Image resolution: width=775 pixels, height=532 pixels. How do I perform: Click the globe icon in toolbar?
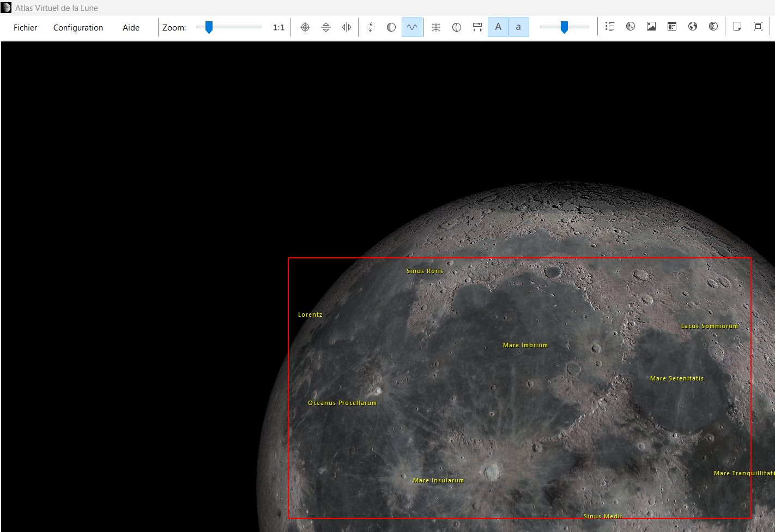coord(693,27)
